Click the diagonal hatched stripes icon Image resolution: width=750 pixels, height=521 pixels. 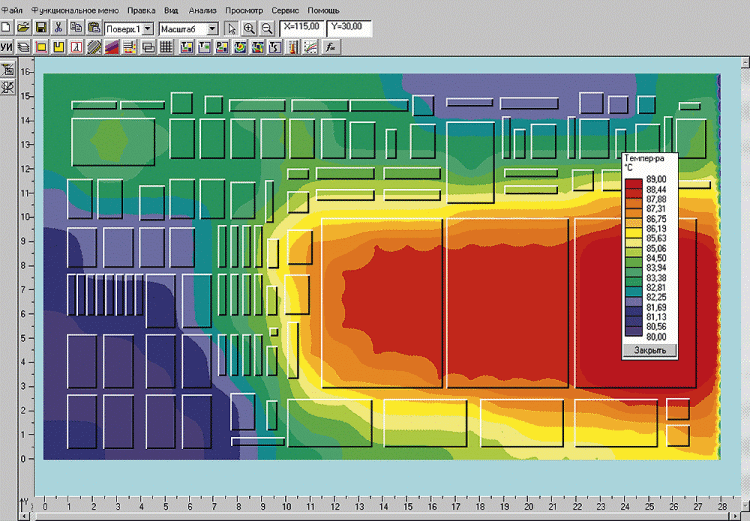[94, 47]
